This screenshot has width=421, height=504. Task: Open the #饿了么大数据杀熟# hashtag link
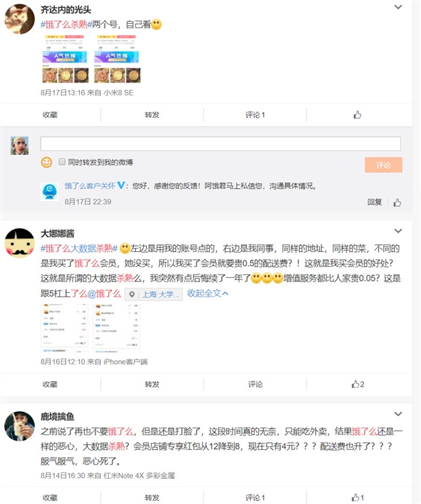[79, 248]
